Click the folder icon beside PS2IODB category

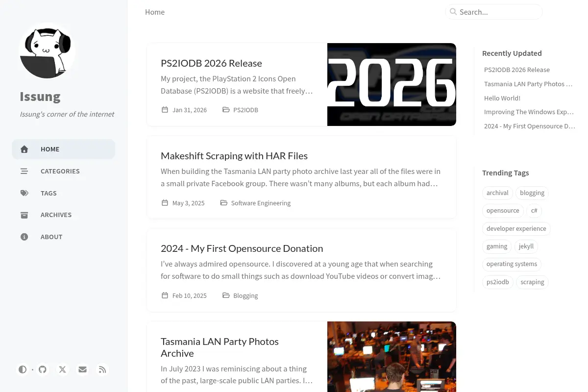[x=226, y=110]
